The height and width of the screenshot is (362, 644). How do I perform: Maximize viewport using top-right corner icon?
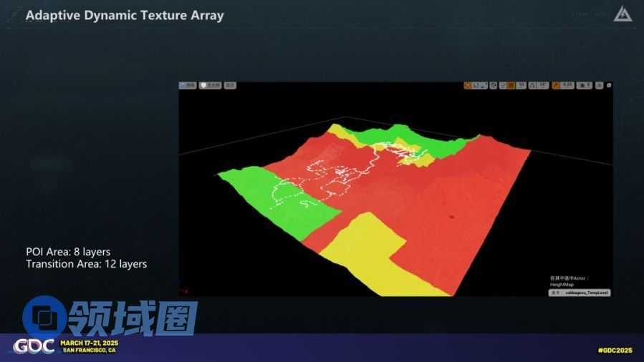pos(608,85)
